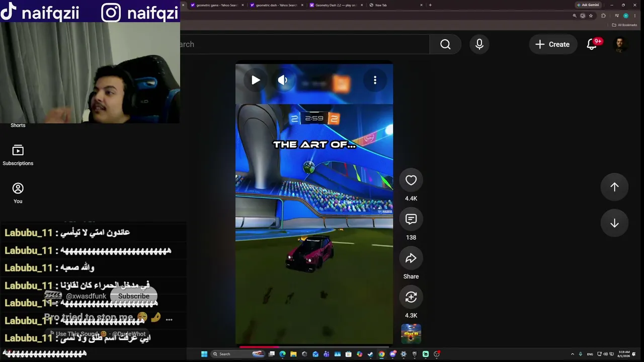Image resolution: width=644 pixels, height=362 pixels.
Task: Open the Short's three-dot more options menu
Action: pos(375,80)
